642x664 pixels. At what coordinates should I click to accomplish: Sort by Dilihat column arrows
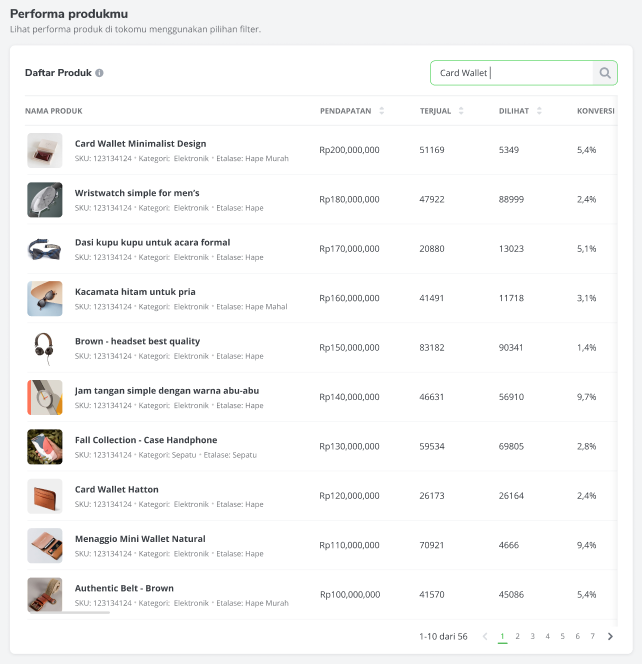click(x=539, y=110)
